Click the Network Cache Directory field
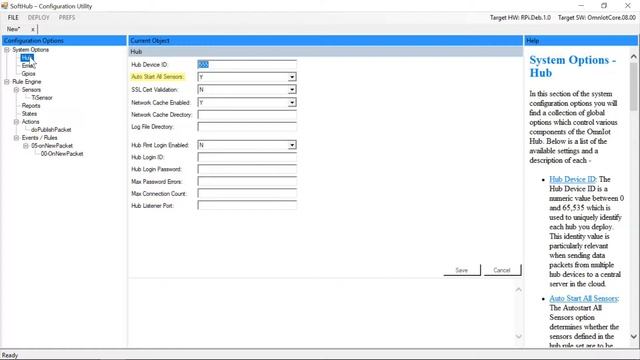The image size is (640, 360). [247, 115]
